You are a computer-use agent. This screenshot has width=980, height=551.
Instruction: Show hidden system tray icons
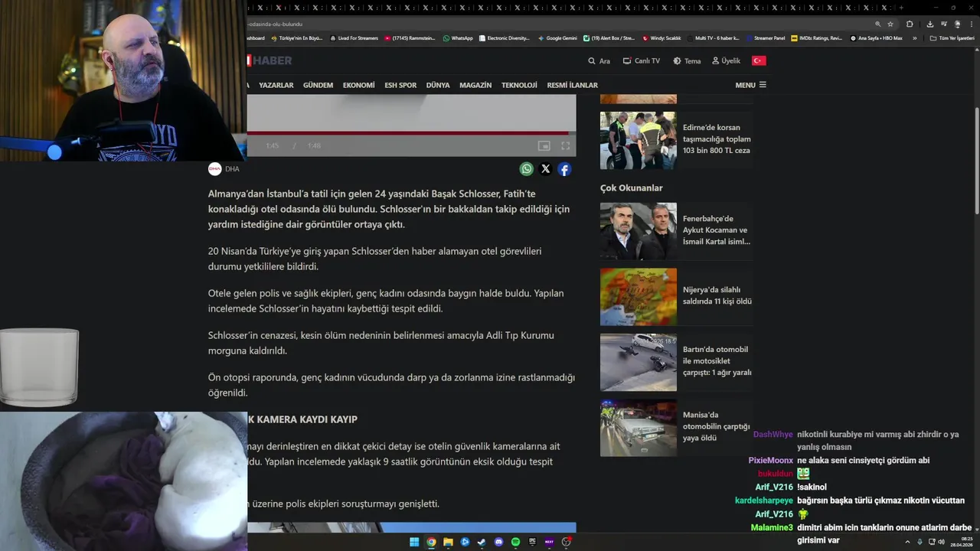[907, 542]
